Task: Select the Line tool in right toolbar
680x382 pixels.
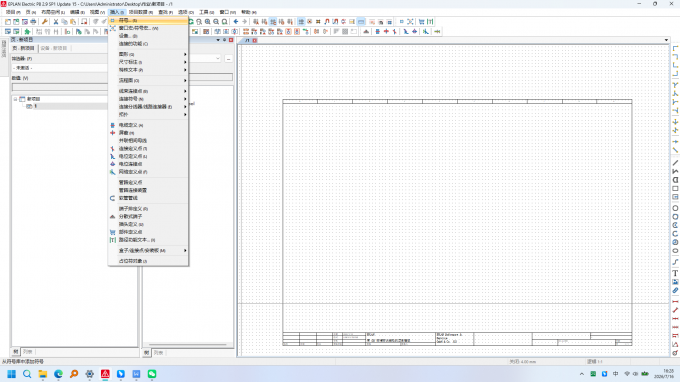Action: (675, 163)
